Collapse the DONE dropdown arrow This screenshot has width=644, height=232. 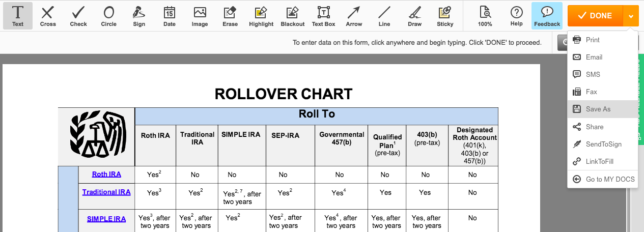(x=631, y=16)
